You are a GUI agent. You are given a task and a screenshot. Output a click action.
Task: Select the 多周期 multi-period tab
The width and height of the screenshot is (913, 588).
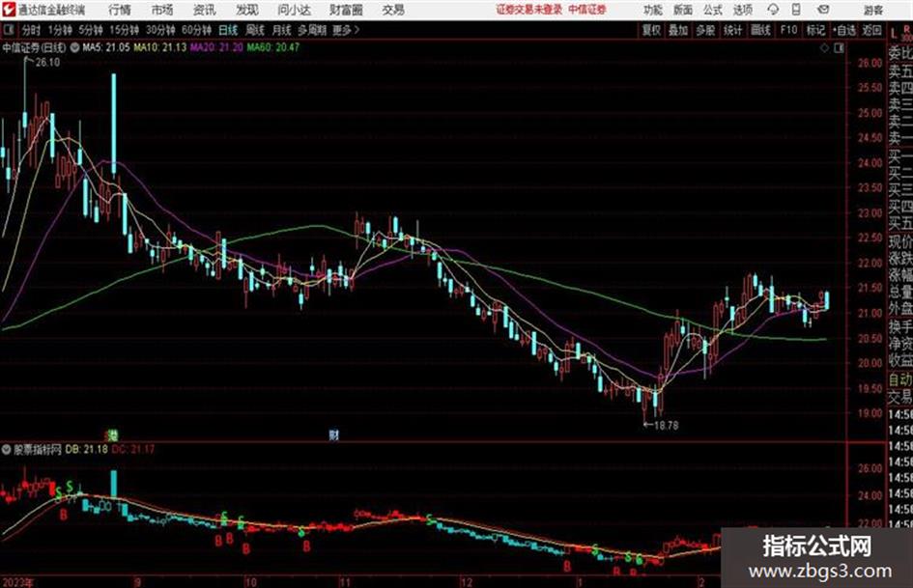(x=312, y=30)
